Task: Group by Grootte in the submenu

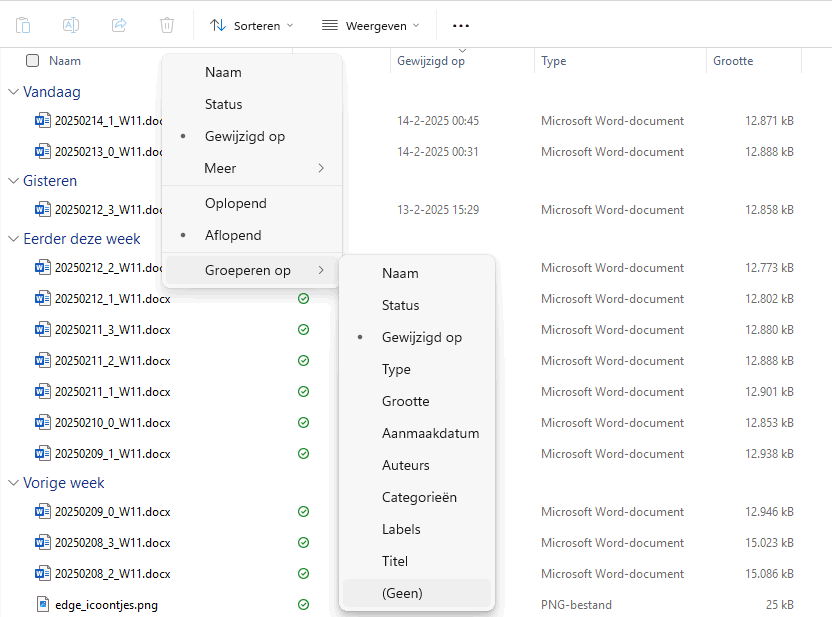Action: [417, 401]
